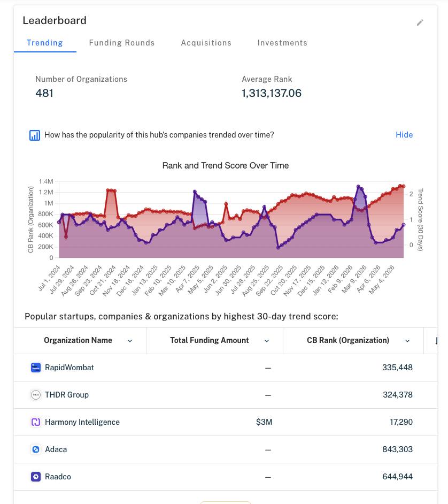The image size is (448, 504).
Task: Expand the Total Funding Amount column dropdown arrow
Action: click(x=267, y=341)
